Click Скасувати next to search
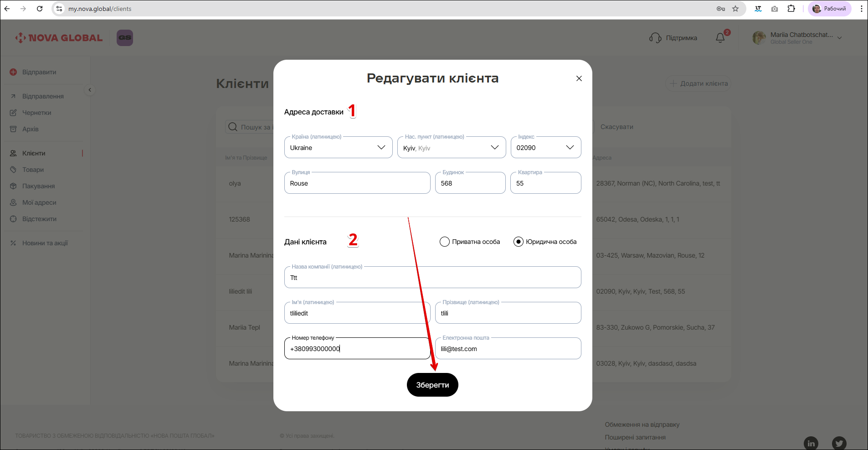This screenshot has width=868, height=450. point(617,127)
